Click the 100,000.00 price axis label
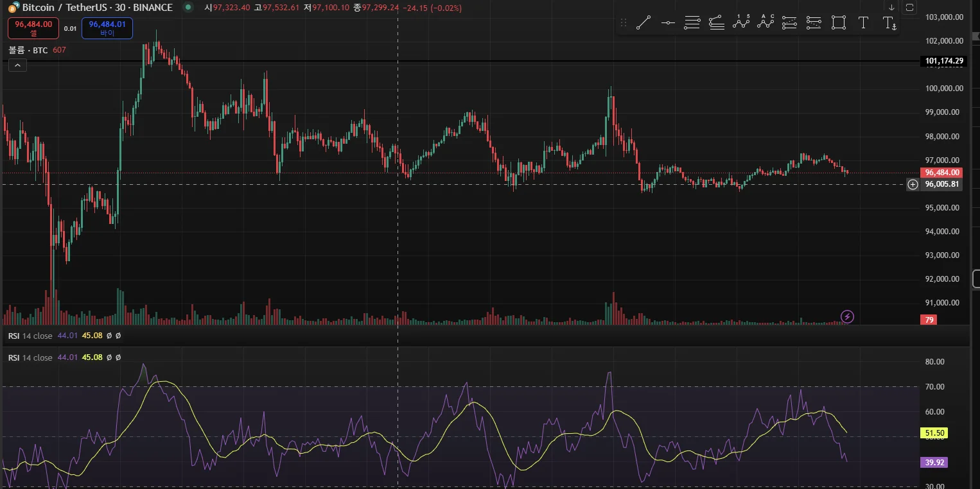 tap(943, 89)
